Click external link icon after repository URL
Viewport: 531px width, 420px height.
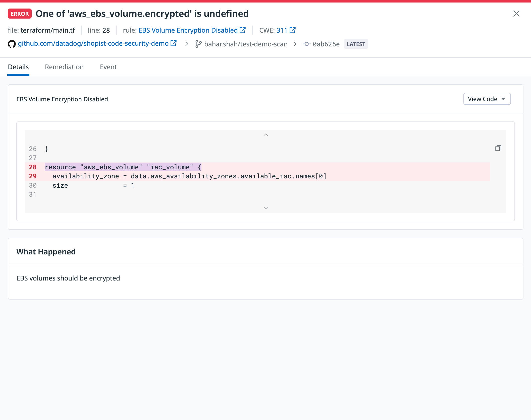point(174,43)
